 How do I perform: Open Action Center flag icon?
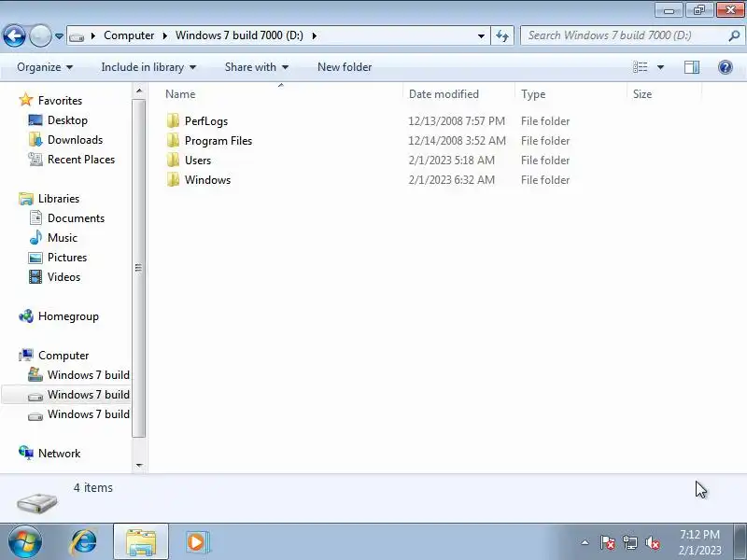coord(608,542)
